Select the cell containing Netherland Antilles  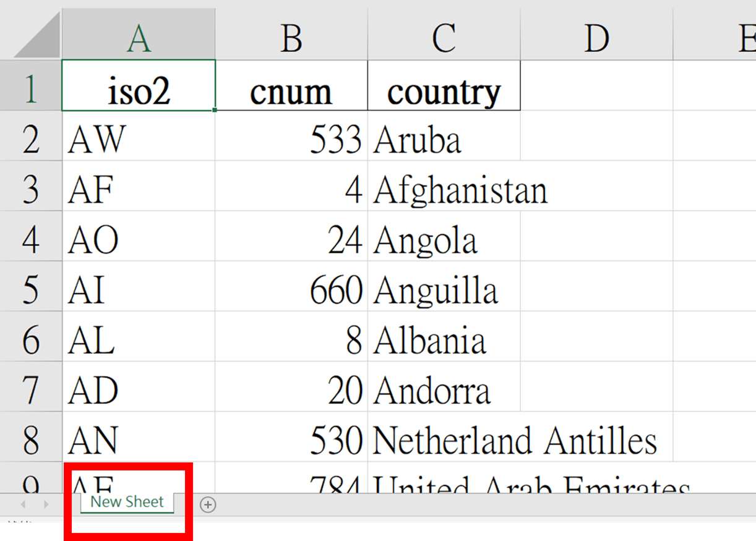pos(444,439)
